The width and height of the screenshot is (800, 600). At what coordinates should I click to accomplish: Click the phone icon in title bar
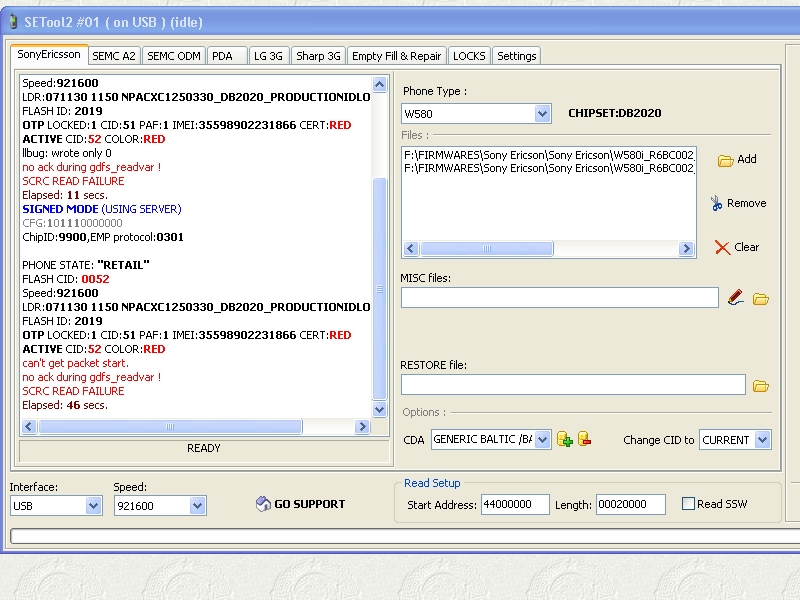coord(13,22)
